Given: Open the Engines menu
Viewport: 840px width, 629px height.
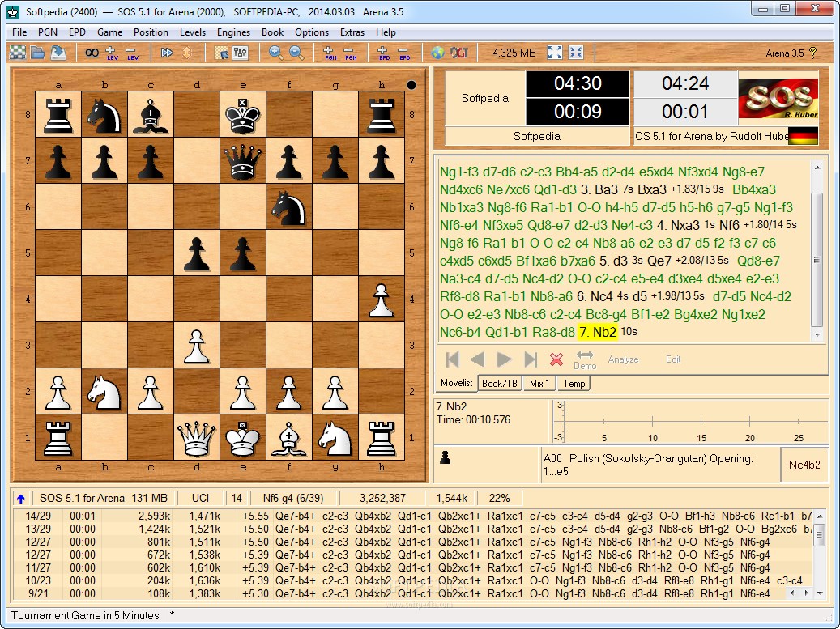Looking at the screenshot, I should point(233,32).
